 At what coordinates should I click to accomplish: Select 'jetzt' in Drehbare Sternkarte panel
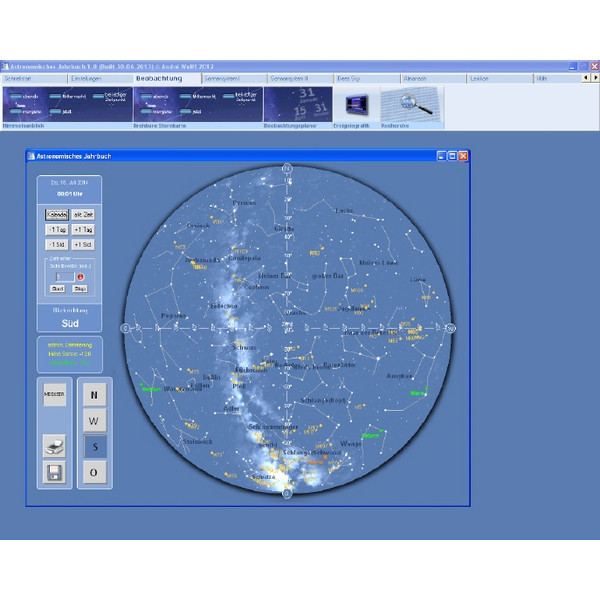(x=191, y=111)
